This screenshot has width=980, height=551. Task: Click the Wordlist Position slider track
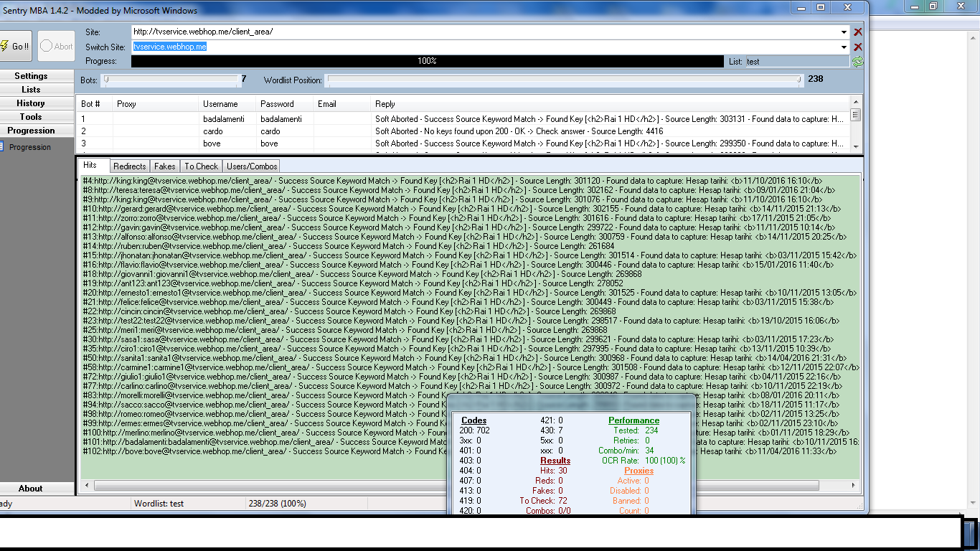click(x=563, y=80)
